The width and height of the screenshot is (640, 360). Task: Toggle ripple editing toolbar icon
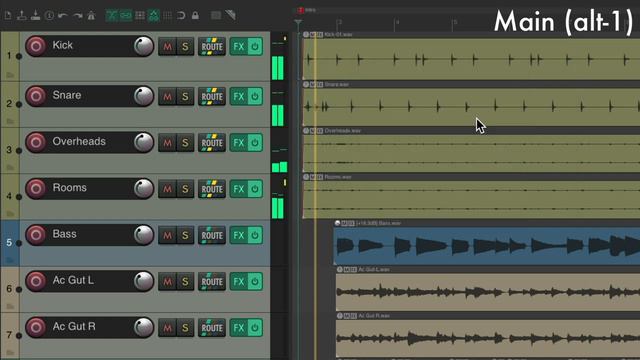(140, 16)
